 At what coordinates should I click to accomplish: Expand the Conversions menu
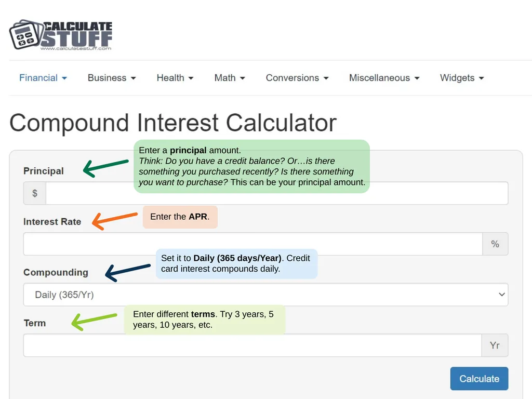(297, 78)
